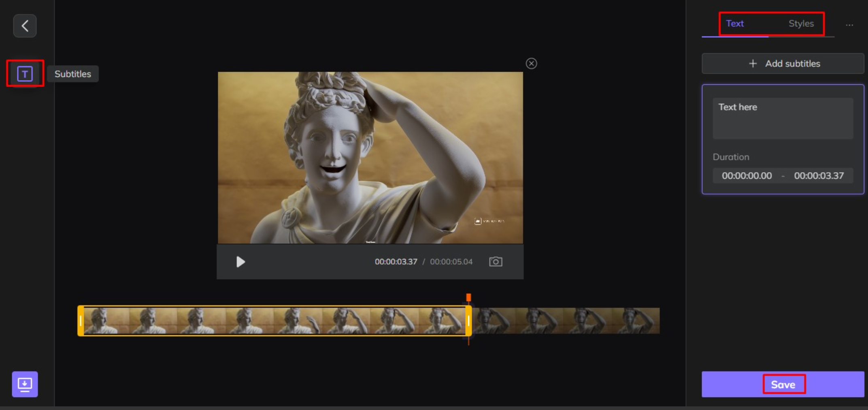Click the Save button

784,384
